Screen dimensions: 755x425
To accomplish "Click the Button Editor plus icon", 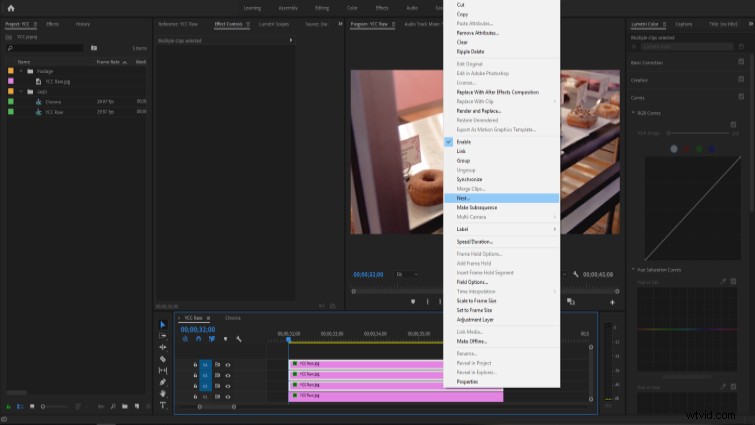I will [612, 302].
